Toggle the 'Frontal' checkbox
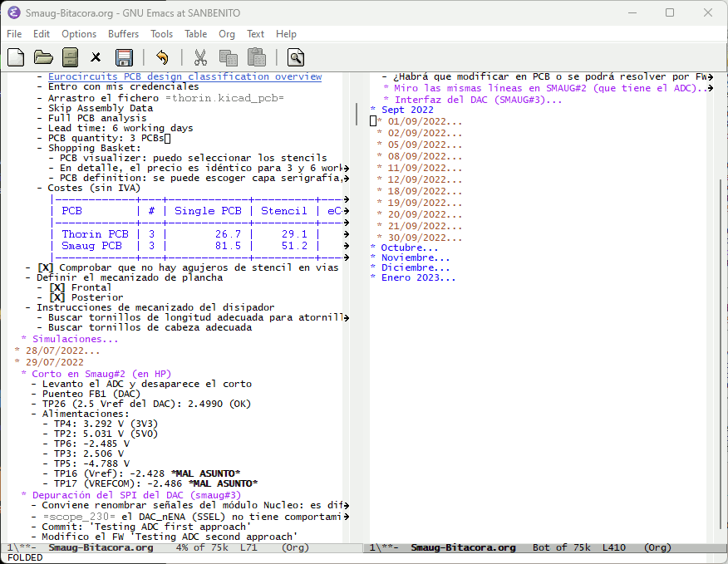Image resolution: width=728 pixels, height=564 pixels. 57,287
